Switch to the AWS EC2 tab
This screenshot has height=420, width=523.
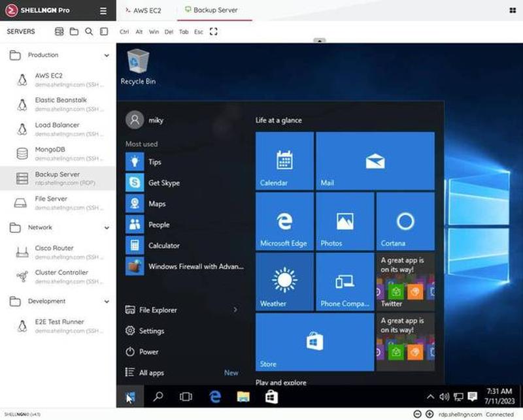[x=143, y=10]
